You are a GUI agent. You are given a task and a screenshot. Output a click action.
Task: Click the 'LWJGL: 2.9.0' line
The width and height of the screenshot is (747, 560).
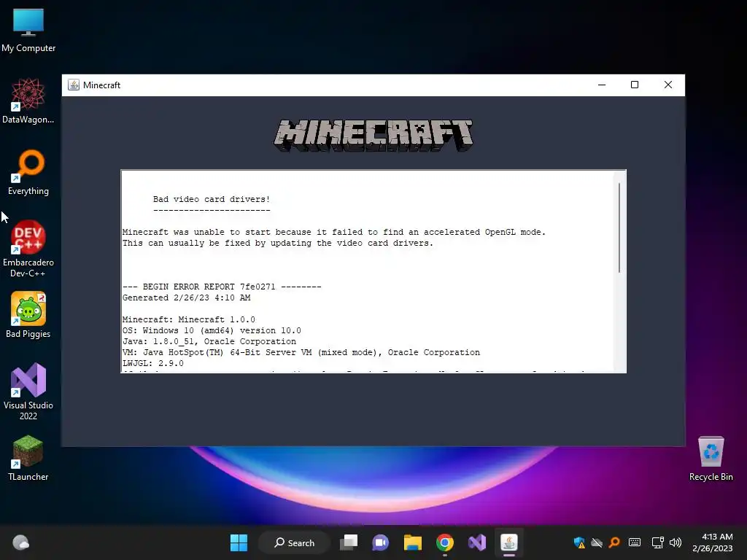153,363
